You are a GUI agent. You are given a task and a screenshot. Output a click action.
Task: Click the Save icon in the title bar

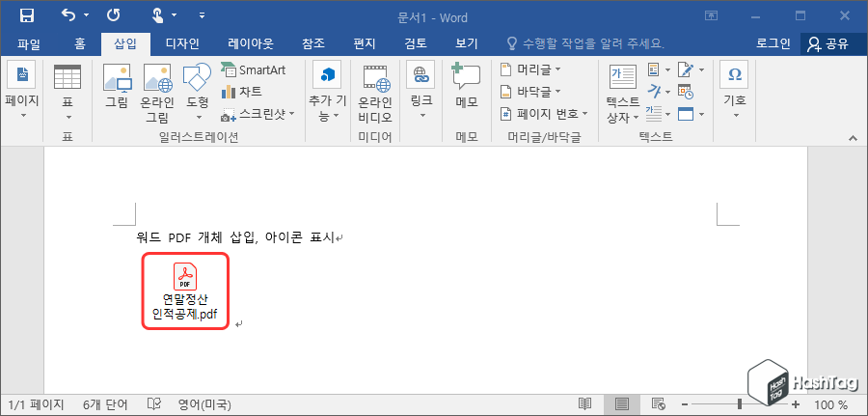tap(26, 16)
